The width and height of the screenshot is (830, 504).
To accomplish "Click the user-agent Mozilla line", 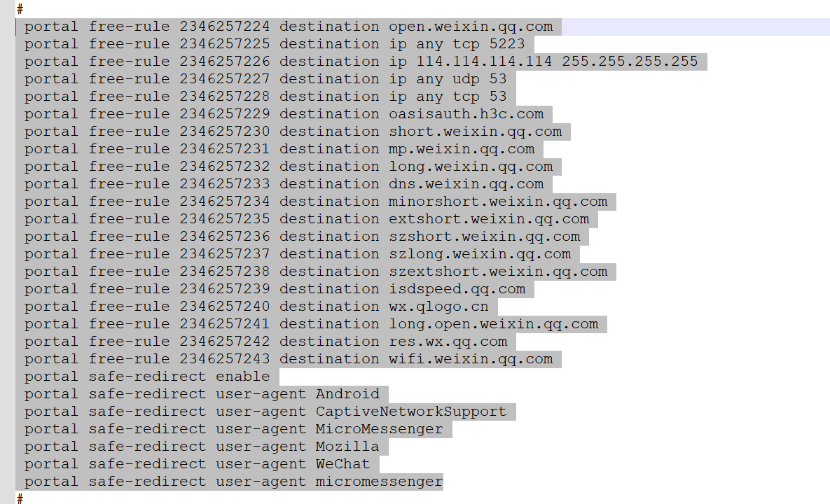I will [x=202, y=447].
